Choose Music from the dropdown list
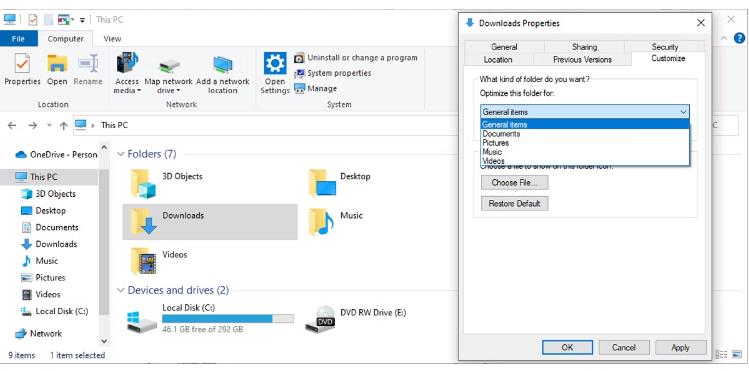 (x=585, y=152)
